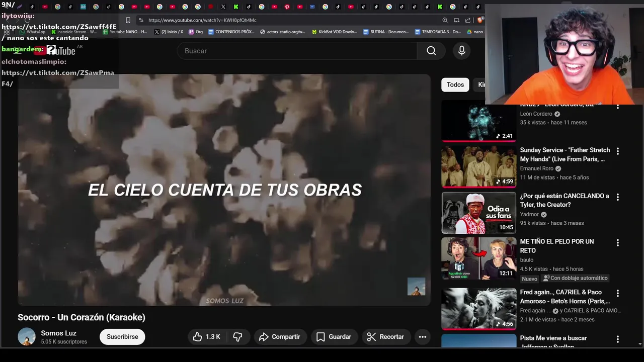Open KickBot VOD Download bookmark
644x362 pixels.
(x=334, y=32)
